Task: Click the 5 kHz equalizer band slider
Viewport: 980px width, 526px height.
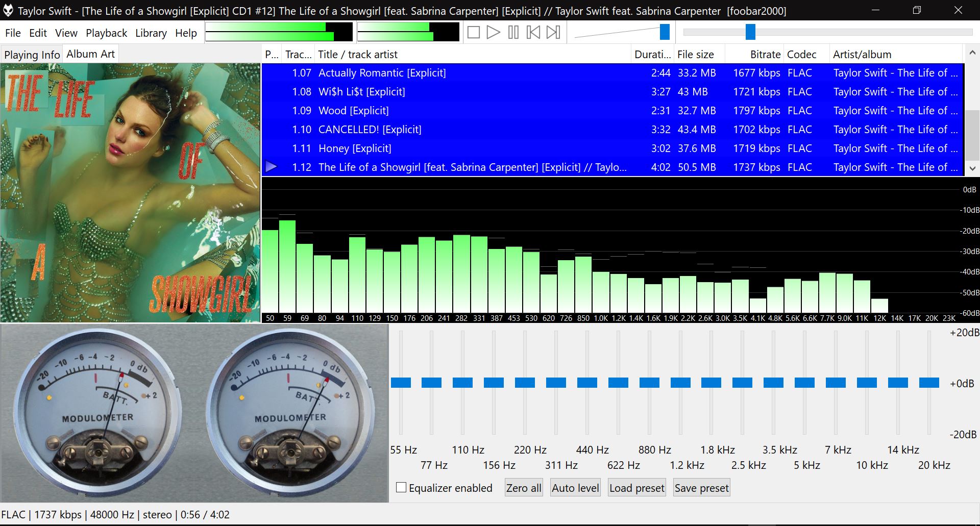Action: (x=804, y=383)
